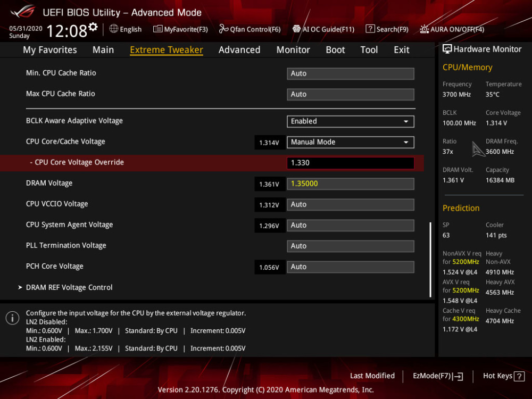532x399 pixels.
Task: Click the settings list scrollbar
Action: [x=430, y=260]
